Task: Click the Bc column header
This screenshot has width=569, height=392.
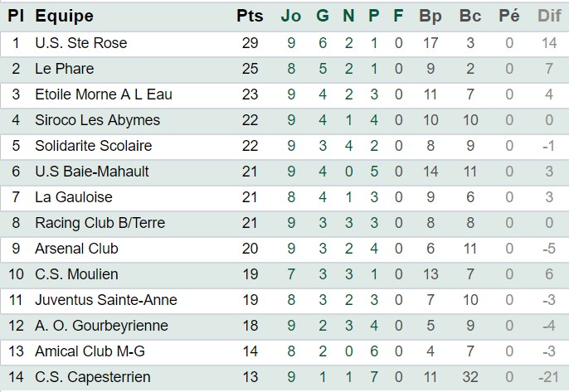Action: [x=470, y=16]
